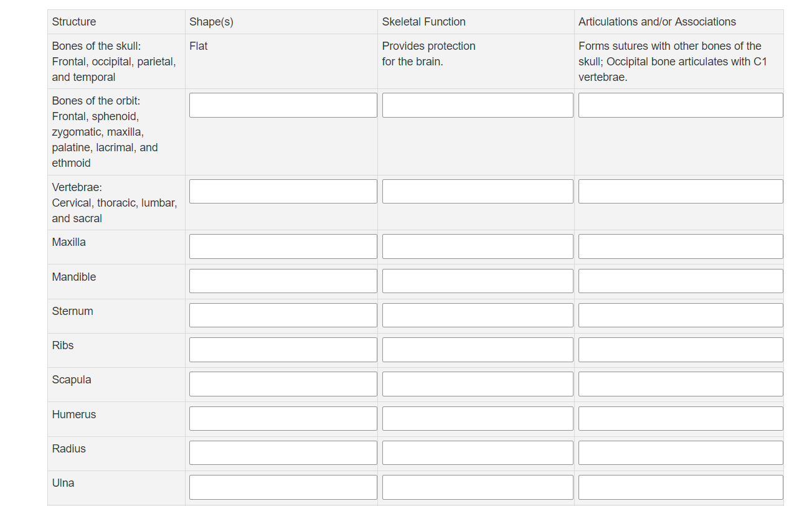Screen dimensions: 812x506
Task: Click the Skeletal Function field for Ulna
Action: tap(477, 487)
